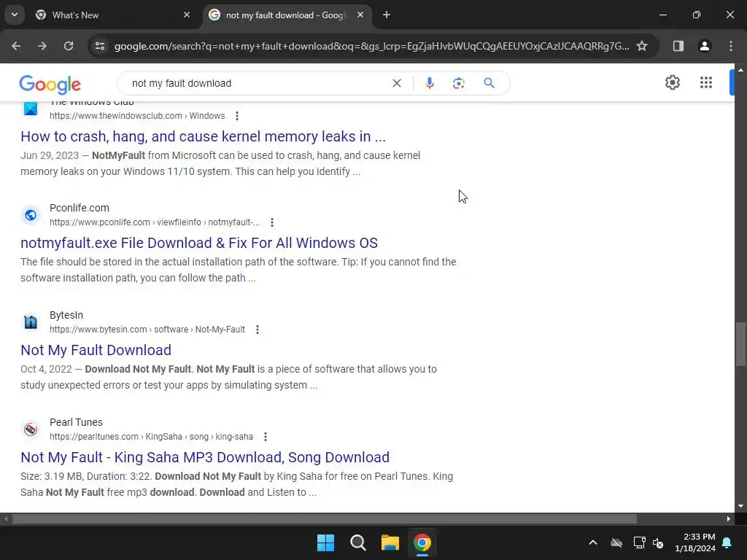Open more options for Pearl Tunes result
Image resolution: width=747 pixels, height=560 pixels.
tap(266, 437)
